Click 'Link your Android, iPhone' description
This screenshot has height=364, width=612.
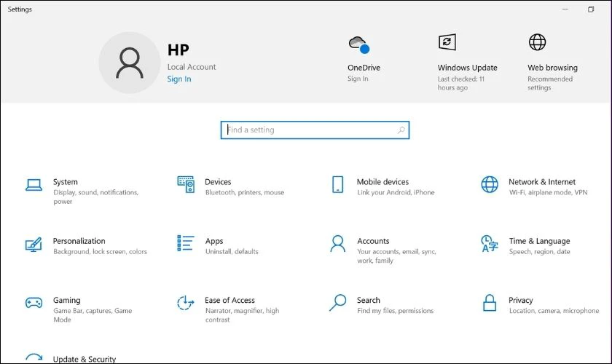[x=396, y=192]
